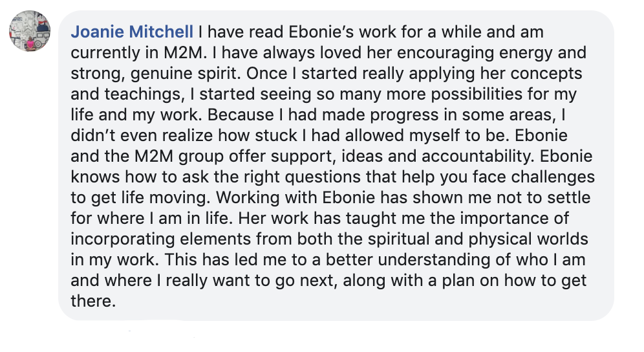Click the Joanie Mitchell name link
The height and width of the screenshot is (352, 644).
tap(132, 32)
